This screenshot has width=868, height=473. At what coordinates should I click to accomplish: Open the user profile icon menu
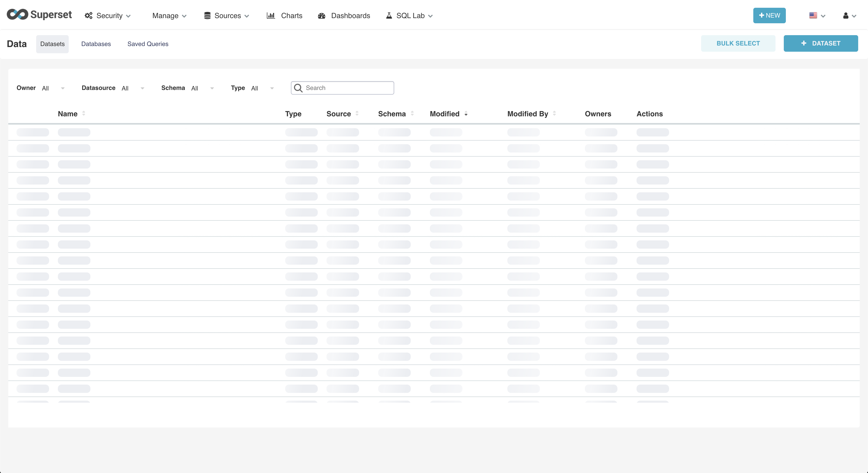pyautogui.click(x=846, y=16)
